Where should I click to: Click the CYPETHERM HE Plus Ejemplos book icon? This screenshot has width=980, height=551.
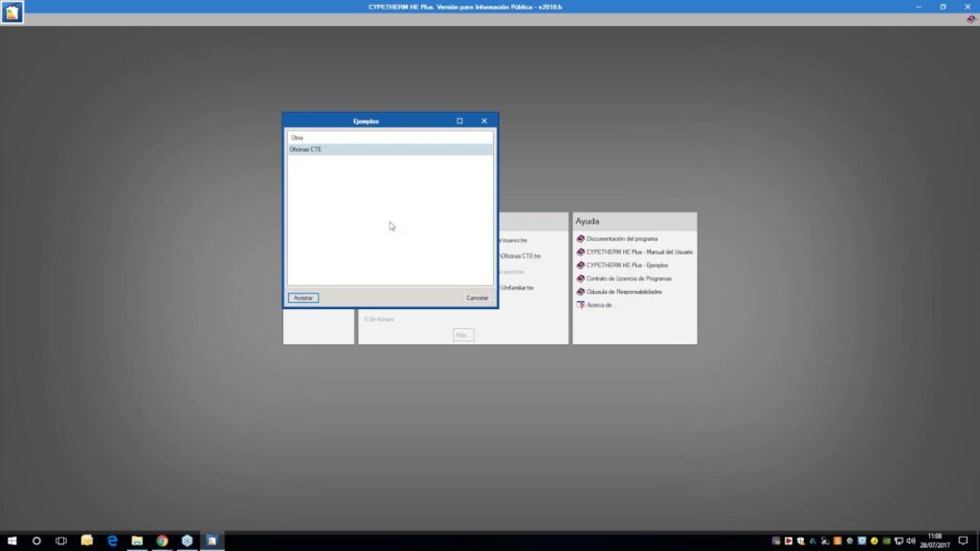tap(580, 265)
